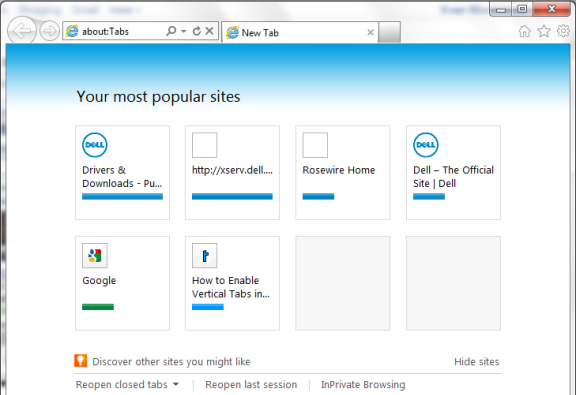Click the blank icon on xserv.dell tile
The height and width of the screenshot is (395, 576).
[205, 145]
